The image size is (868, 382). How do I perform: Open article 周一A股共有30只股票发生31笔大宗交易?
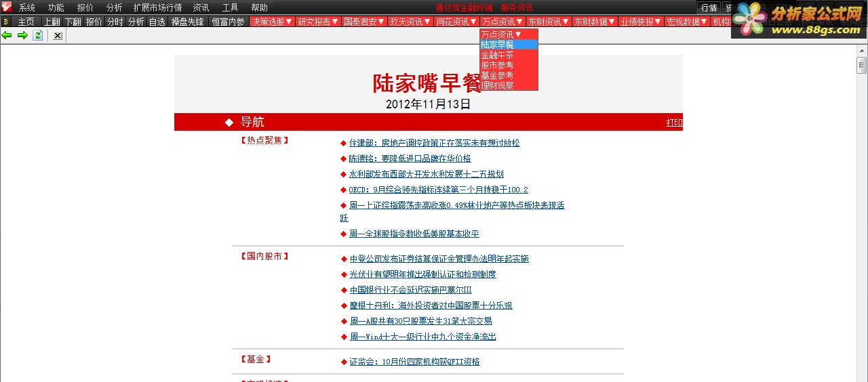click(x=420, y=321)
